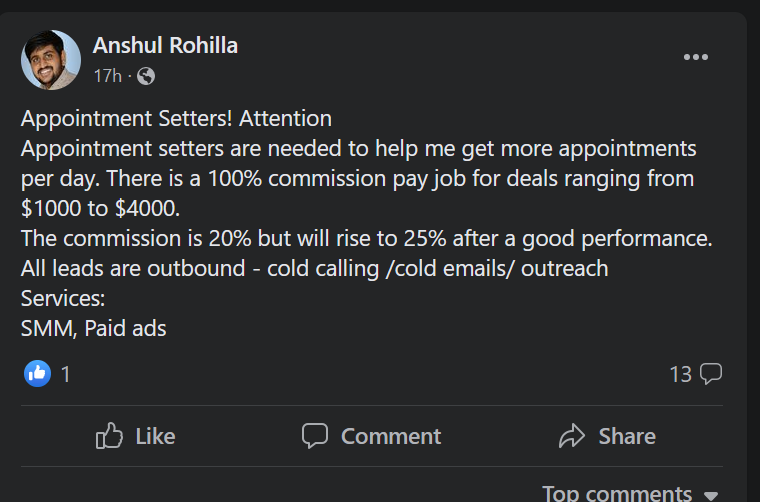Click the thumbs-up icon in the Like button
Screen dimensions: 760x502
(x=109, y=436)
